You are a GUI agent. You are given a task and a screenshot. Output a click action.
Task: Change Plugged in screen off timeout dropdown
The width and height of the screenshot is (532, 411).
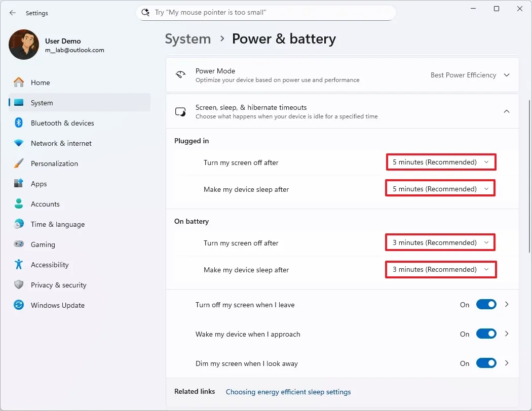pyautogui.click(x=440, y=162)
